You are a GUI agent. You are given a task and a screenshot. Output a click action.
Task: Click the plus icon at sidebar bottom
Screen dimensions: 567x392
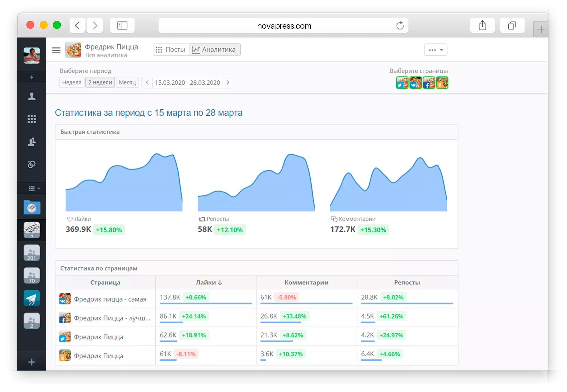[x=32, y=362]
